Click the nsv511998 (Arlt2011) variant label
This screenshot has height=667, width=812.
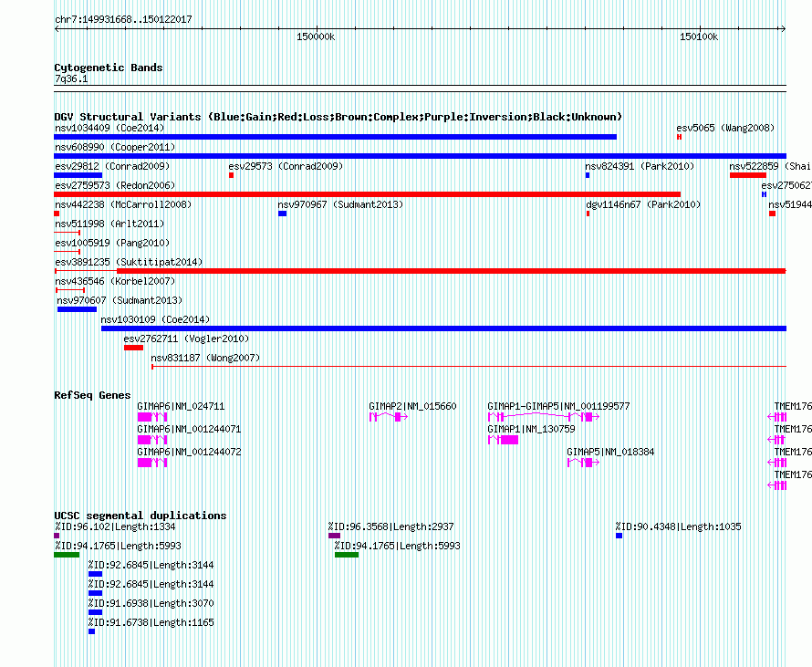pyautogui.click(x=109, y=224)
